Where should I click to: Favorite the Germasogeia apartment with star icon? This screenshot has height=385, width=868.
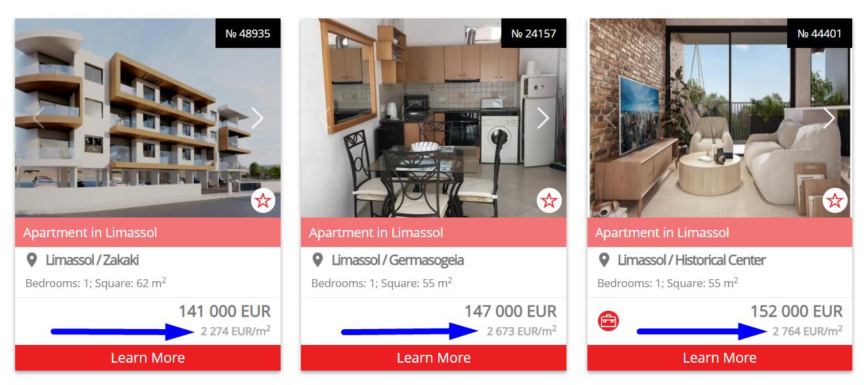[x=549, y=201]
